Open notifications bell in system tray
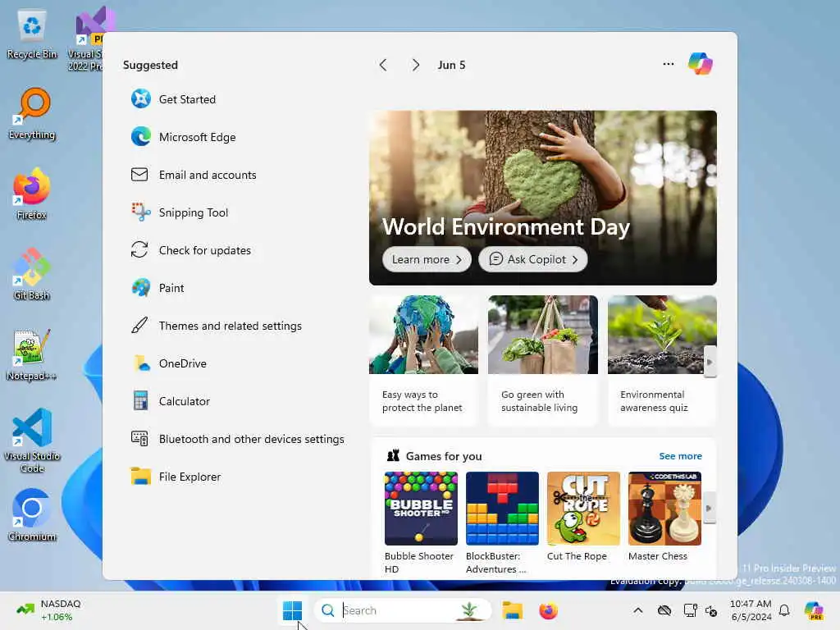Screen dimensions: 840x630 (784, 610)
